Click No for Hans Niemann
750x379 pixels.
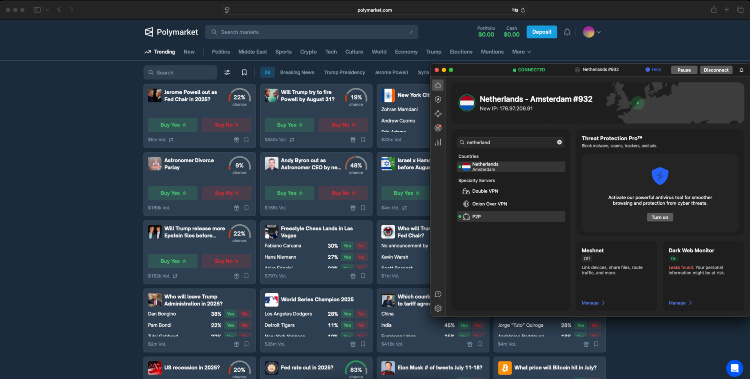[x=361, y=257]
